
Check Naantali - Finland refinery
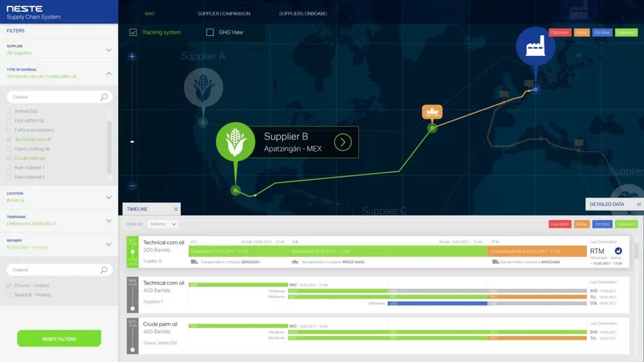(9, 295)
